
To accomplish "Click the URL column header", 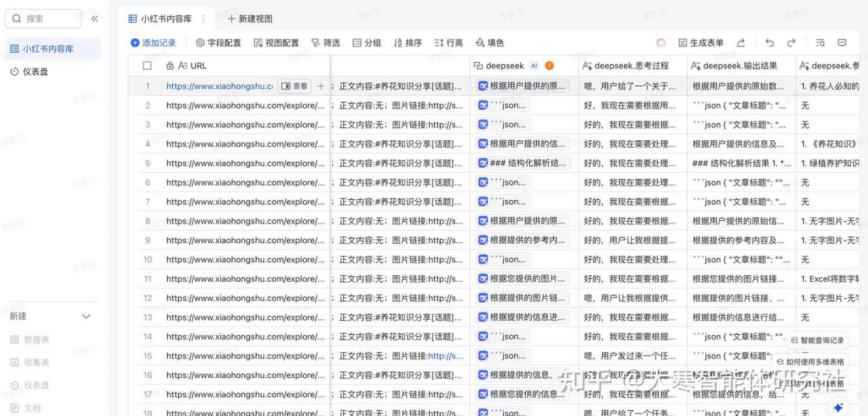I will tap(245, 66).
